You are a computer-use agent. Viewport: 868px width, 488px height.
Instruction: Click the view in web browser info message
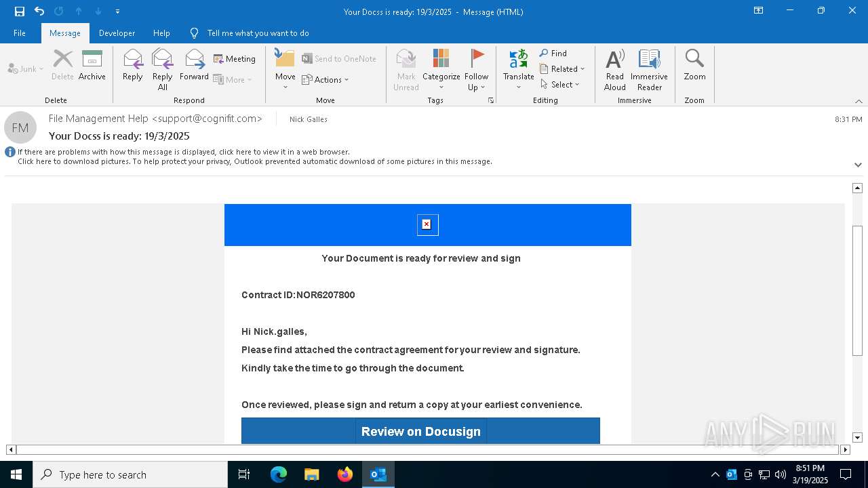pyautogui.click(x=184, y=152)
